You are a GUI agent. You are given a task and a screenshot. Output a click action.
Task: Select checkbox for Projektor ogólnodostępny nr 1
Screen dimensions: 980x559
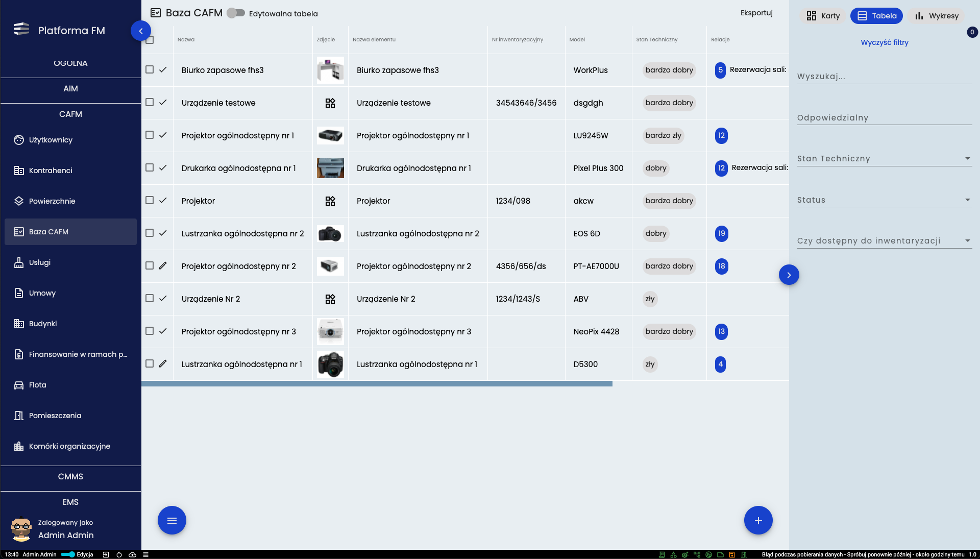click(150, 135)
